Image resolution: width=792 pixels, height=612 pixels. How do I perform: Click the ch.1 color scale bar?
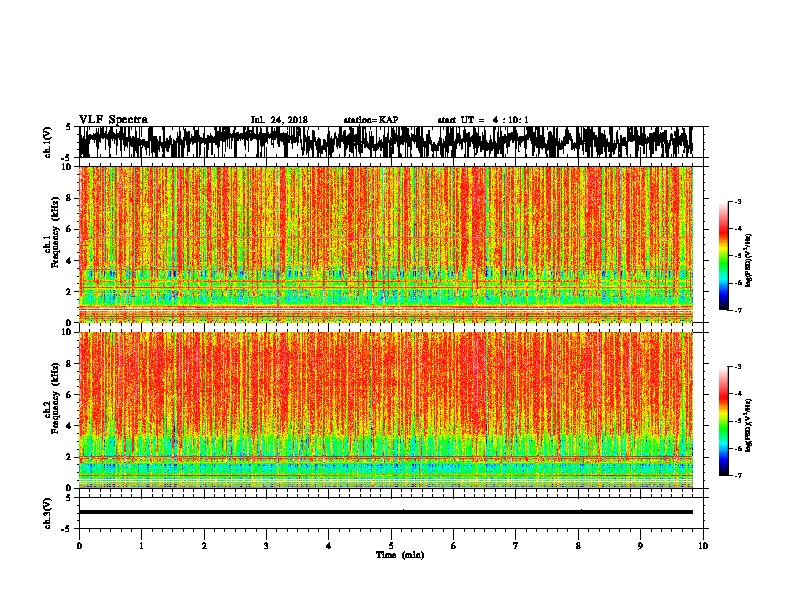(724, 256)
